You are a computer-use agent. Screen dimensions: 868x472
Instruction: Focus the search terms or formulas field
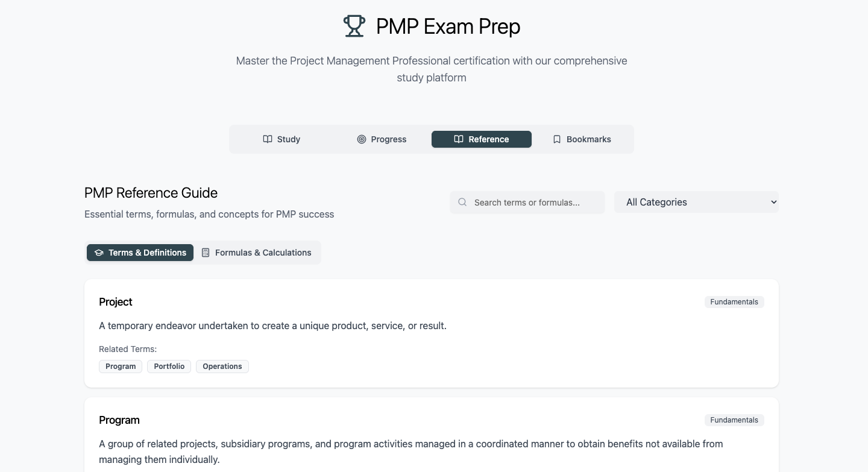pos(533,203)
